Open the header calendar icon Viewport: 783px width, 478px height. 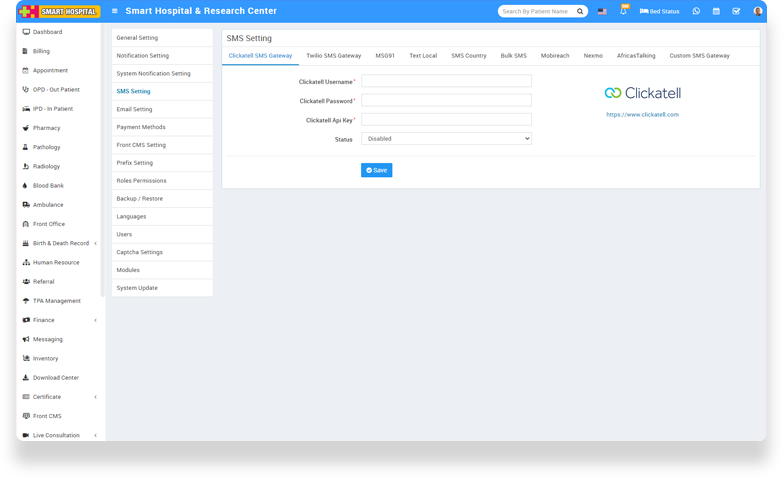[716, 11]
